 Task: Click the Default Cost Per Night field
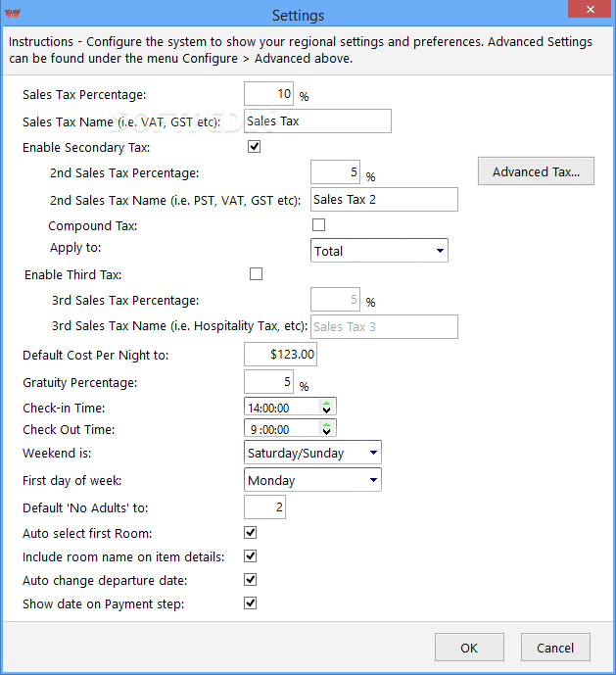pos(280,355)
